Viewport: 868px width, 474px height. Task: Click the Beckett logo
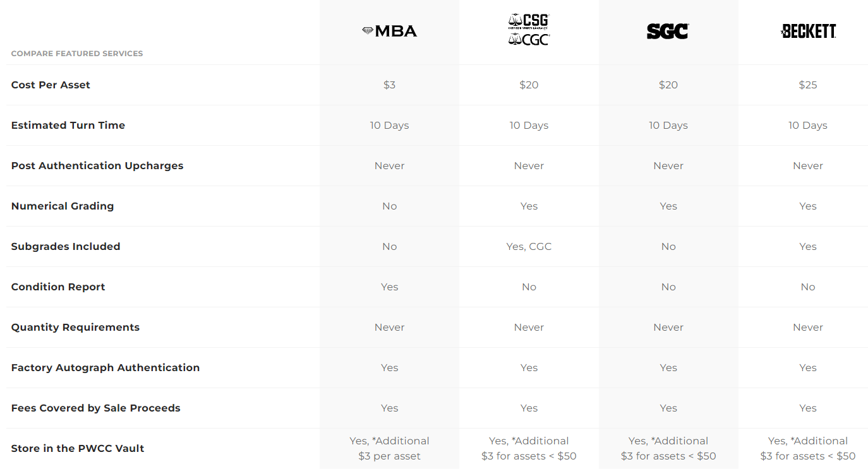click(808, 31)
